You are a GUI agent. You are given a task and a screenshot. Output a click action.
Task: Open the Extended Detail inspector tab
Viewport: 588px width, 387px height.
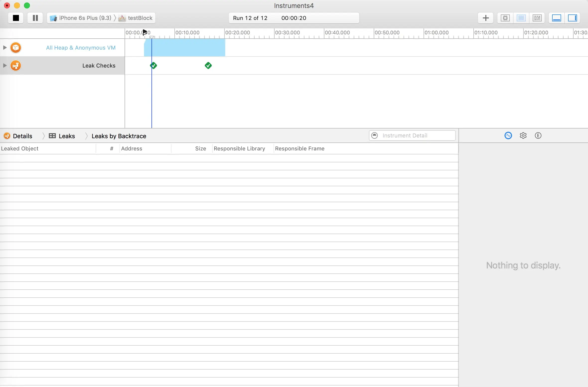click(538, 135)
